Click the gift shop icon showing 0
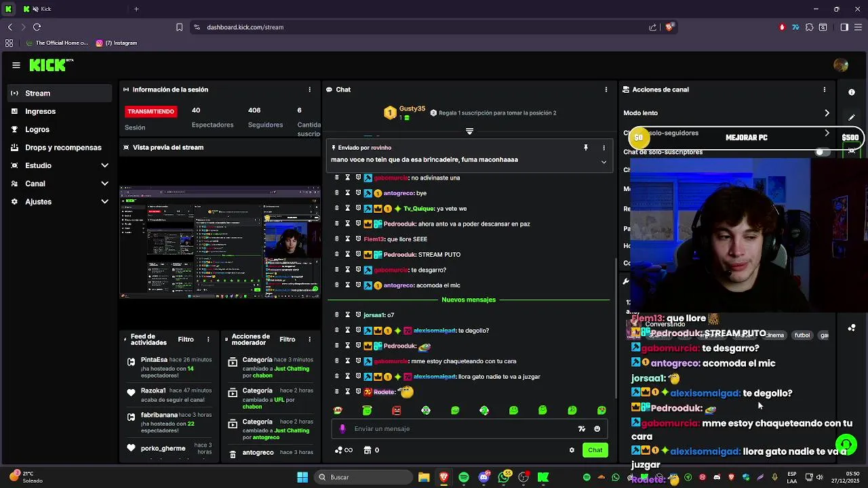 click(371, 450)
